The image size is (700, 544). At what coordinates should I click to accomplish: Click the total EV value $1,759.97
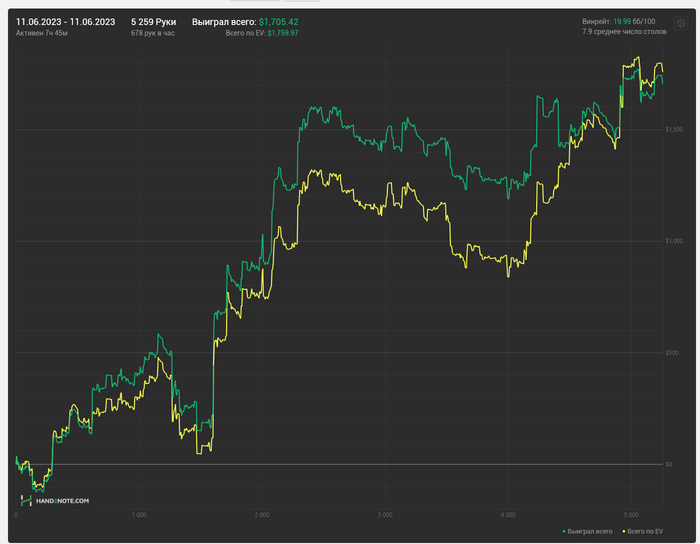coord(283,33)
